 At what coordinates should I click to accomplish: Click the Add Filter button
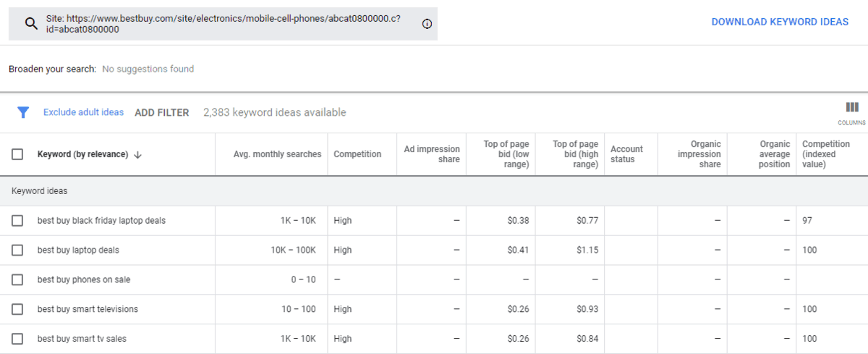(x=162, y=112)
